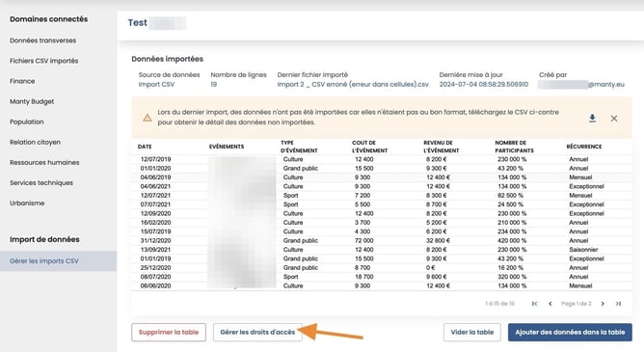Open Relation citoyen domain

tap(35, 142)
